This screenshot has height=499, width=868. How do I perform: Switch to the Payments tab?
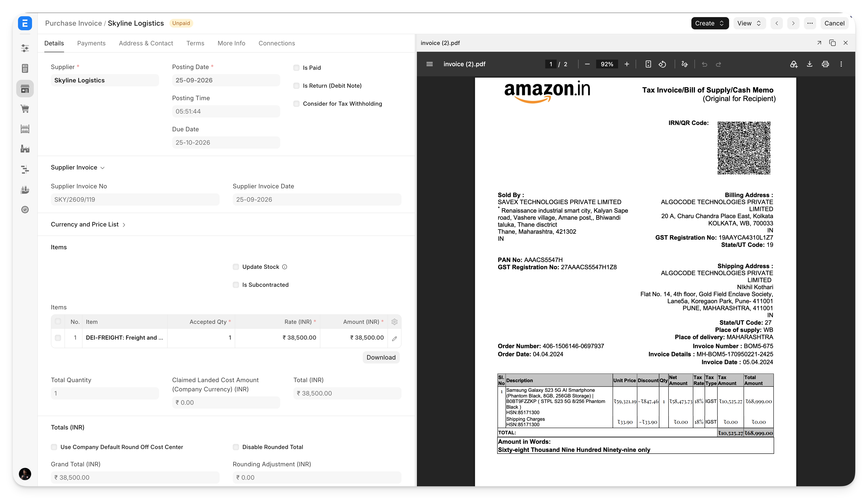(91, 43)
